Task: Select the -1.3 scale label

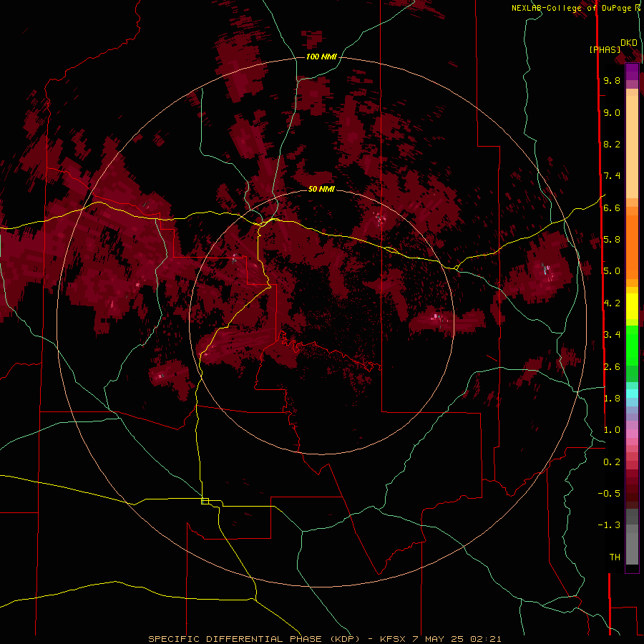Action: coord(609,525)
